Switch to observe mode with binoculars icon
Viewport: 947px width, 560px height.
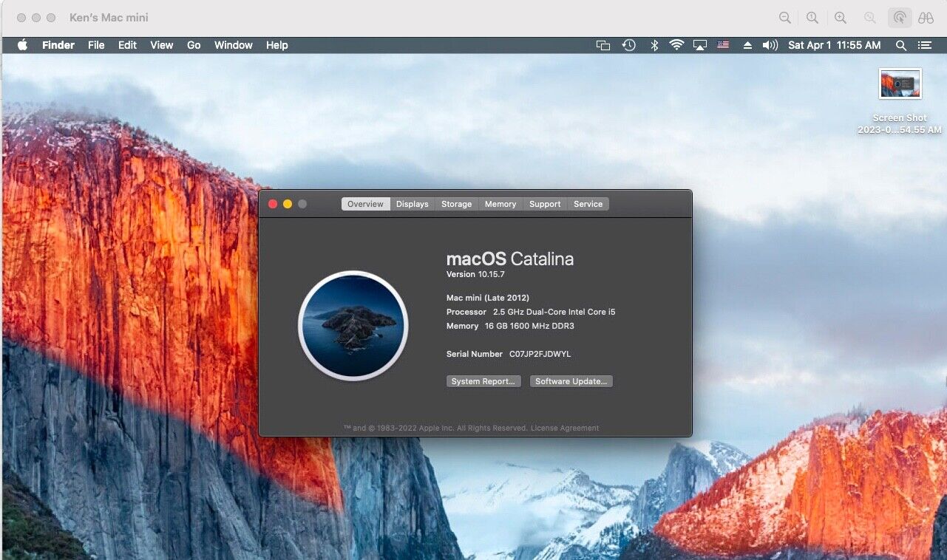pyautogui.click(x=926, y=18)
